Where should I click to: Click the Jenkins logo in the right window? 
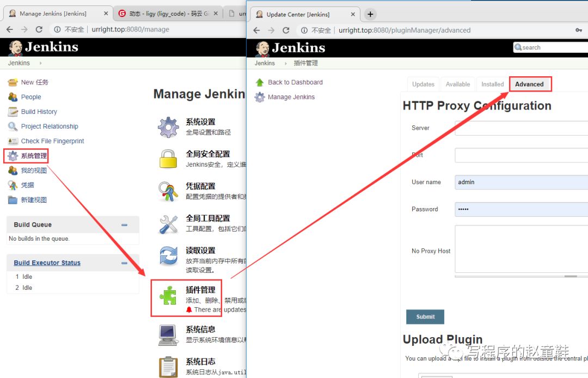point(291,48)
